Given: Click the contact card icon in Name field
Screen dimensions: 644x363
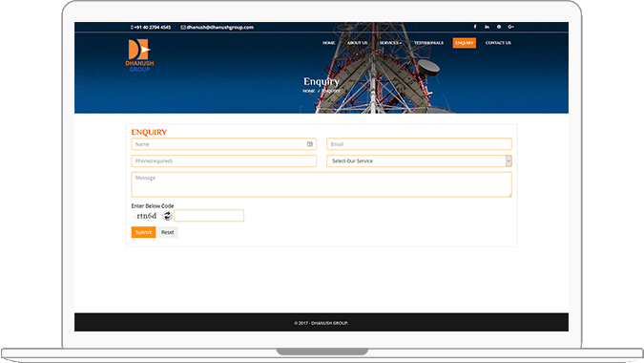Looking at the screenshot, I should coord(310,144).
